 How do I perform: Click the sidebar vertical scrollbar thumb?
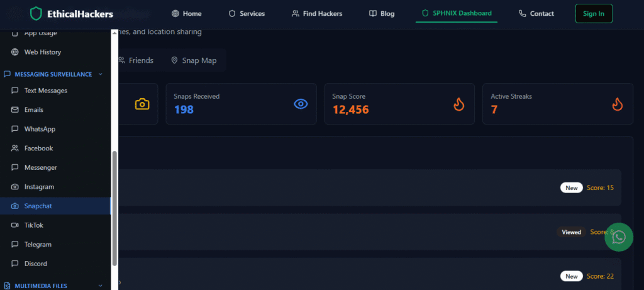tap(114, 208)
